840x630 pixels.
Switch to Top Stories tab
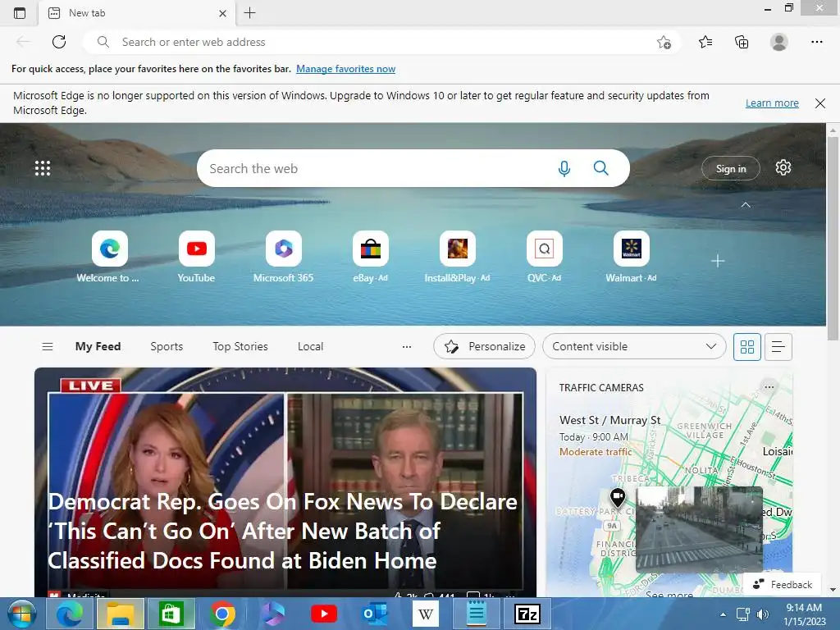(x=240, y=347)
